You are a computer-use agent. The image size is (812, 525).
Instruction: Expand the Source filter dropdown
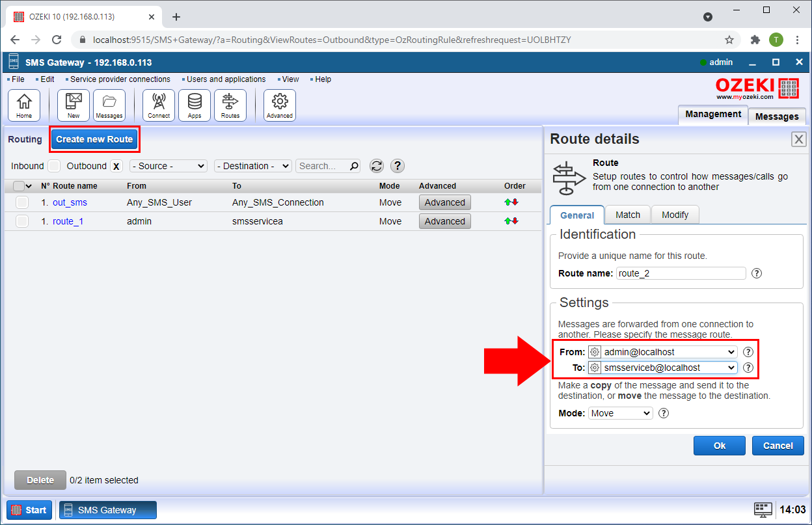168,166
